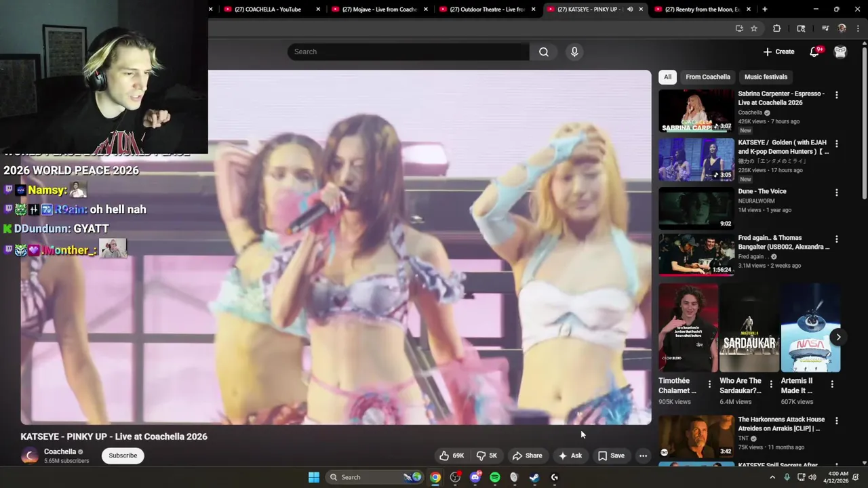Viewport: 868px width, 488px height.
Task: Mute the KATSEYE tab via speaker icon
Action: pyautogui.click(x=630, y=9)
